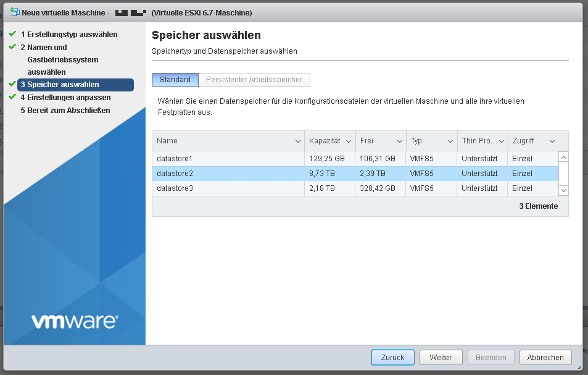Expand the Zugriff column menu chevron

tap(552, 141)
